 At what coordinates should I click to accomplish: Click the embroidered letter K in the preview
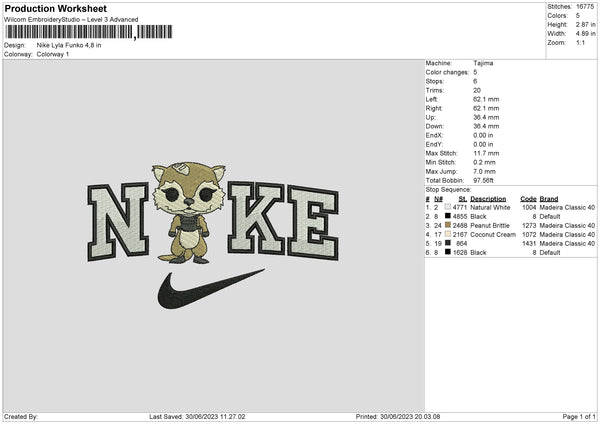(256, 219)
